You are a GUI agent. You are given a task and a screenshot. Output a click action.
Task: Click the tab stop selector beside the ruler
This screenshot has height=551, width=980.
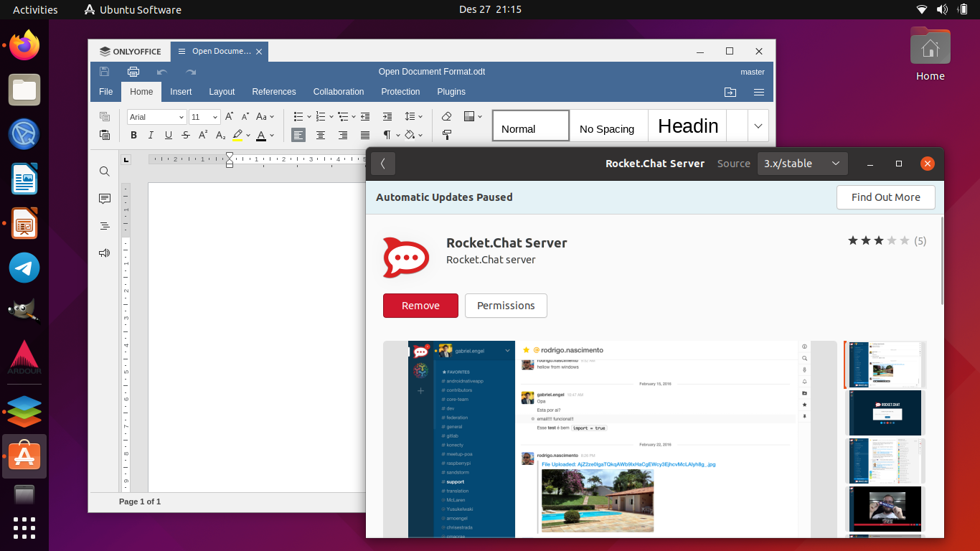(x=126, y=159)
